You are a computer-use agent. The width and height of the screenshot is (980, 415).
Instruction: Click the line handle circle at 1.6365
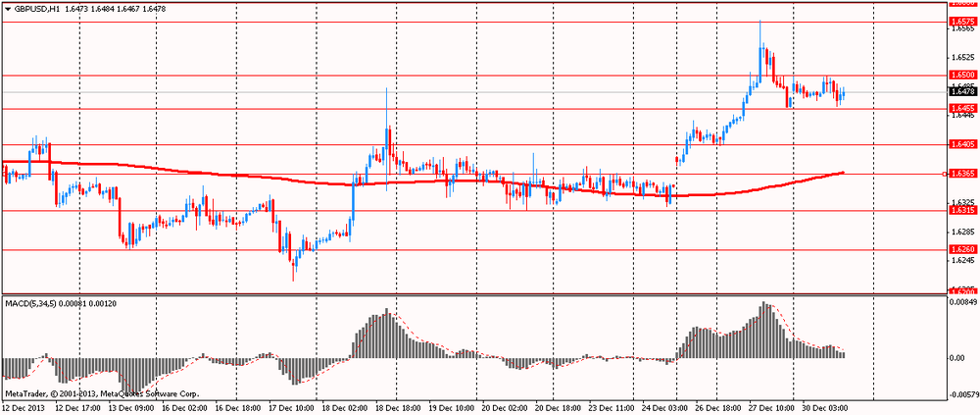click(945, 174)
